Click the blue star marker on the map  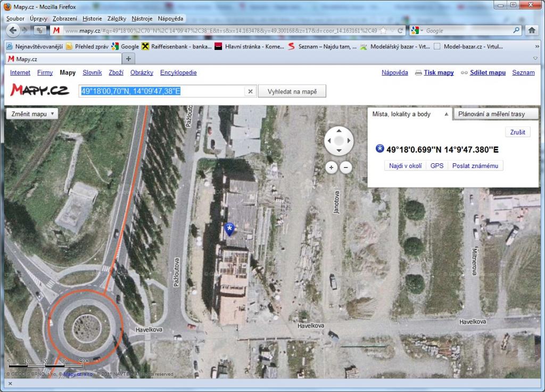[229, 229]
